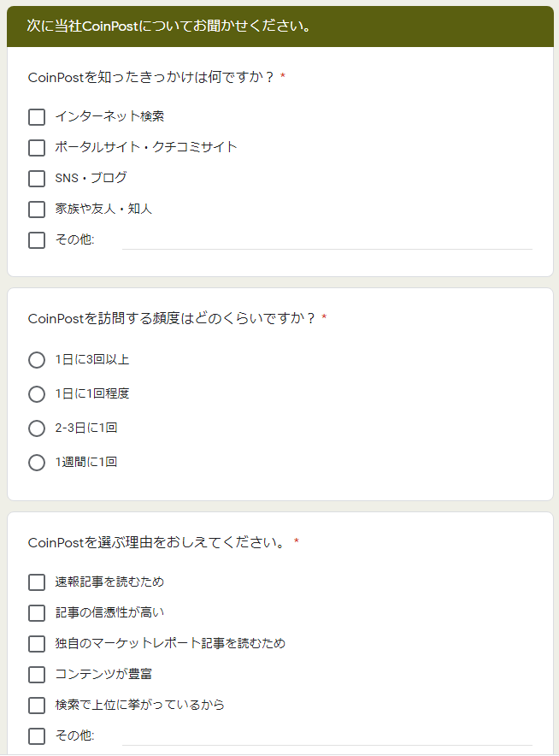
Task: Tick ポータルサイト・クチコミサイト option
Action: (x=37, y=148)
